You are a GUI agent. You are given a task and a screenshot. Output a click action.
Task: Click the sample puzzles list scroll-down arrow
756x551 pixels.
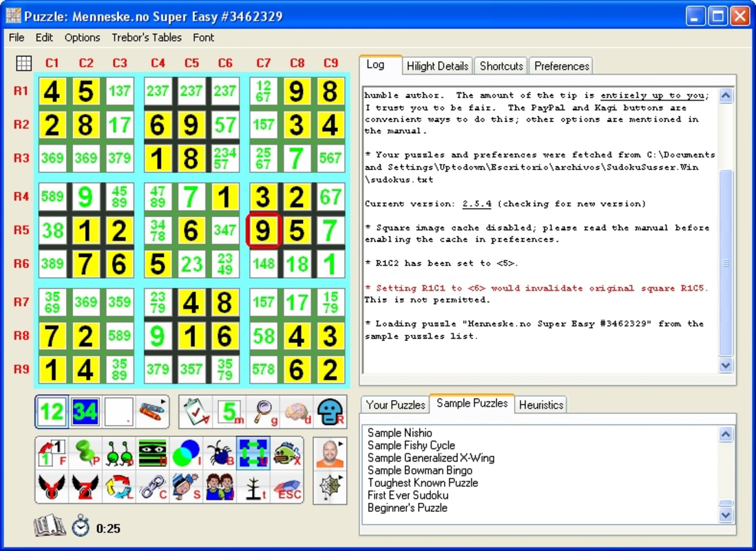pyautogui.click(x=726, y=515)
